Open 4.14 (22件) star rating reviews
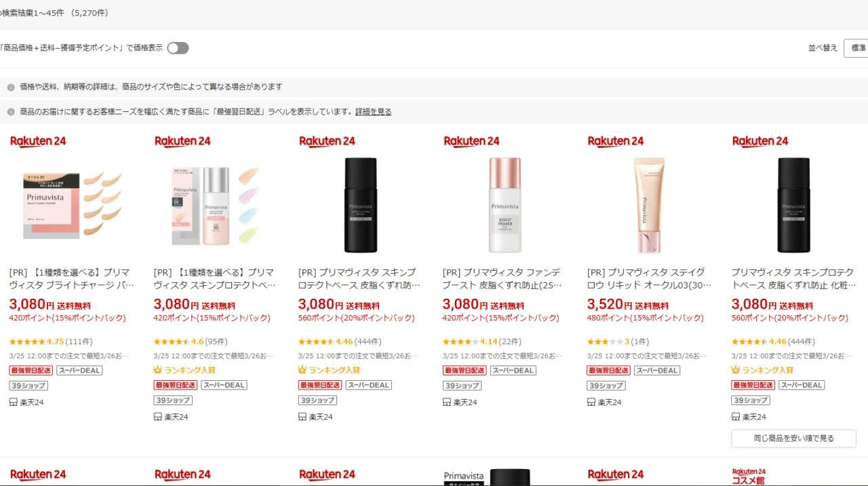The height and width of the screenshot is (486, 868). (x=482, y=342)
